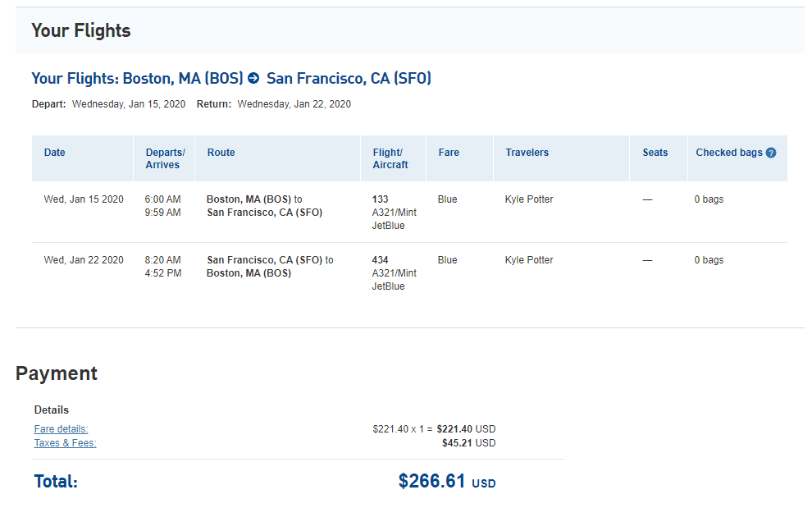Screen dimensions: 812x508
Task: Click the 8:20 AM departure time
Action: (162, 260)
